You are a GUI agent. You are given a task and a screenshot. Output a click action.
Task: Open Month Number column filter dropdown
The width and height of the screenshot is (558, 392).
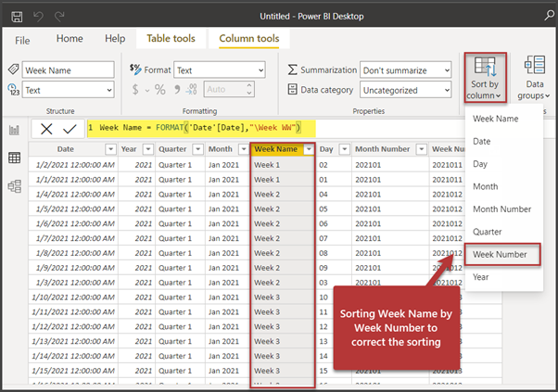pos(422,149)
